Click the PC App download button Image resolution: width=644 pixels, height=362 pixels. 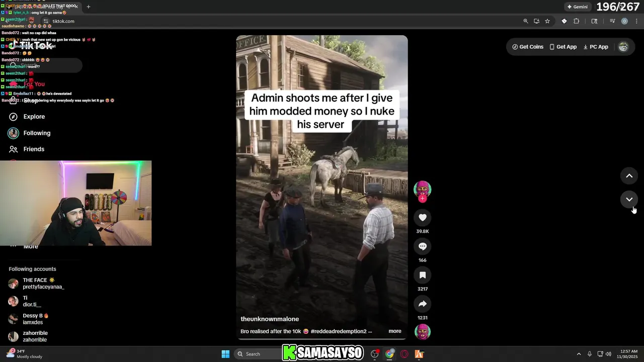(x=596, y=47)
